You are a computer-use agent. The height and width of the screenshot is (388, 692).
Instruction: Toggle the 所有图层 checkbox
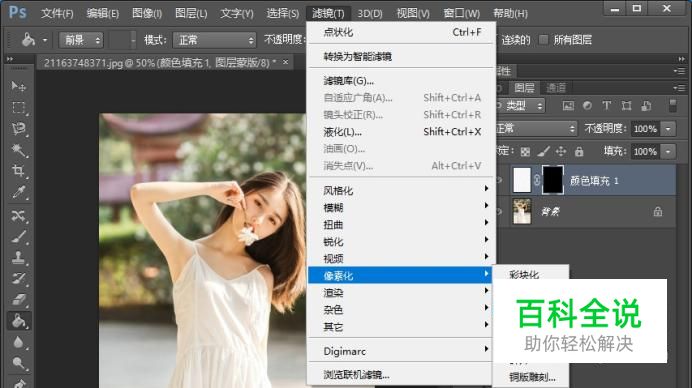click(x=544, y=40)
